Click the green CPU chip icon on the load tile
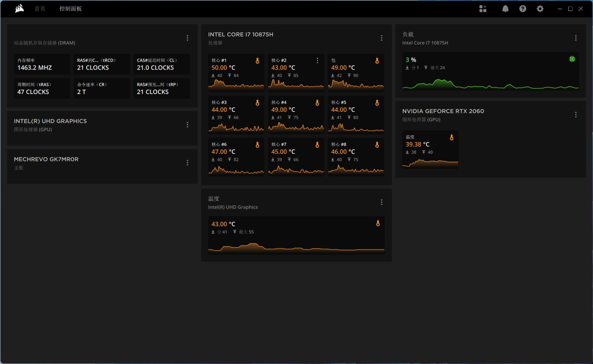Image resolution: width=593 pixels, height=364 pixels. coord(572,59)
